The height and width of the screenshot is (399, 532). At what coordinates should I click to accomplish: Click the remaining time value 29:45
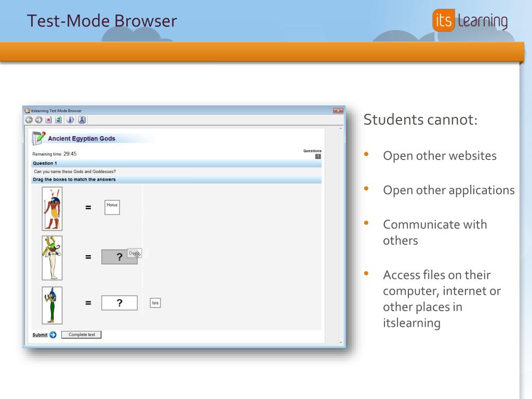tap(70, 154)
